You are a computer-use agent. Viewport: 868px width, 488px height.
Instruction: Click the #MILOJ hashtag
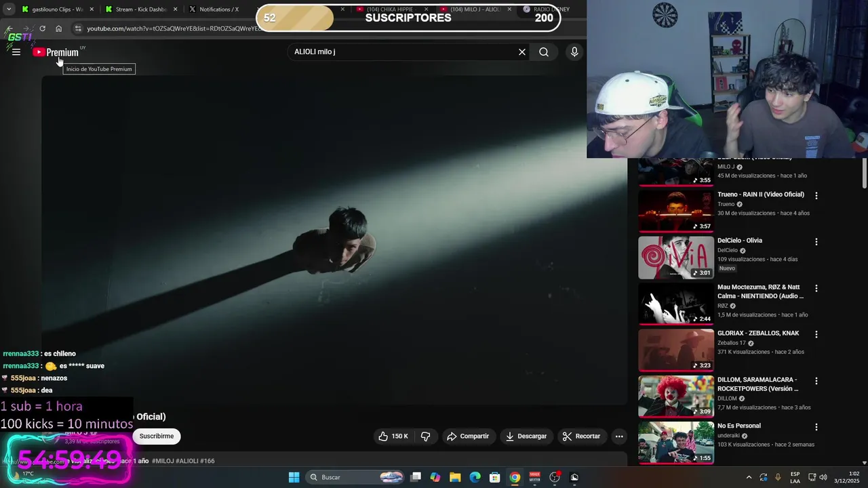click(x=163, y=461)
